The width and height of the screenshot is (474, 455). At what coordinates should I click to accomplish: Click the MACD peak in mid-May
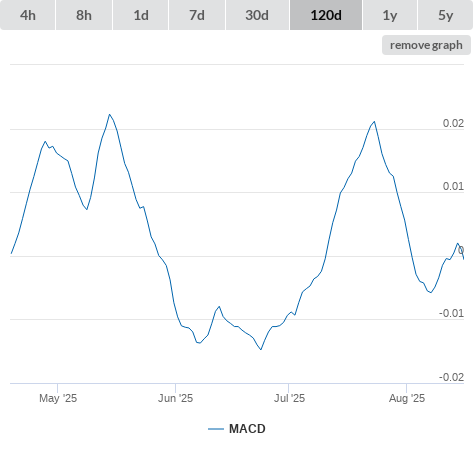[x=109, y=115]
